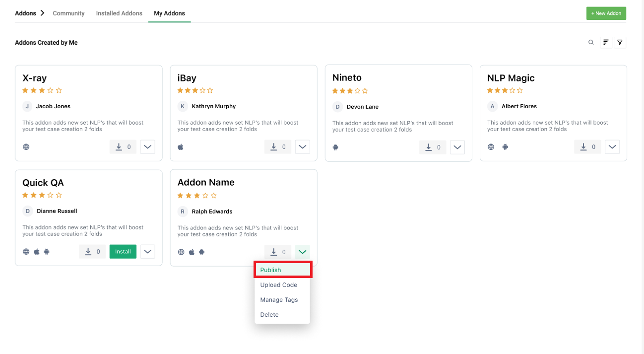Collapse the open menu on Addon Name card

[x=302, y=252]
